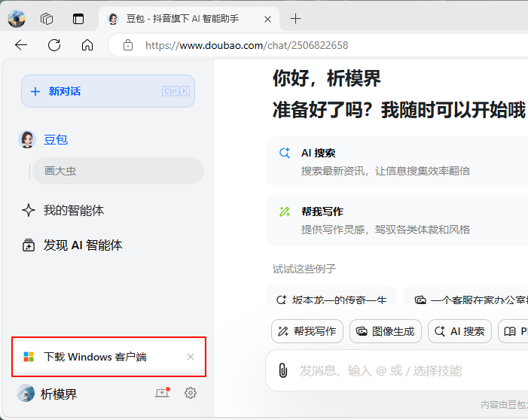The height and width of the screenshot is (420, 528).
Task: Reload the current page
Action: (x=54, y=44)
